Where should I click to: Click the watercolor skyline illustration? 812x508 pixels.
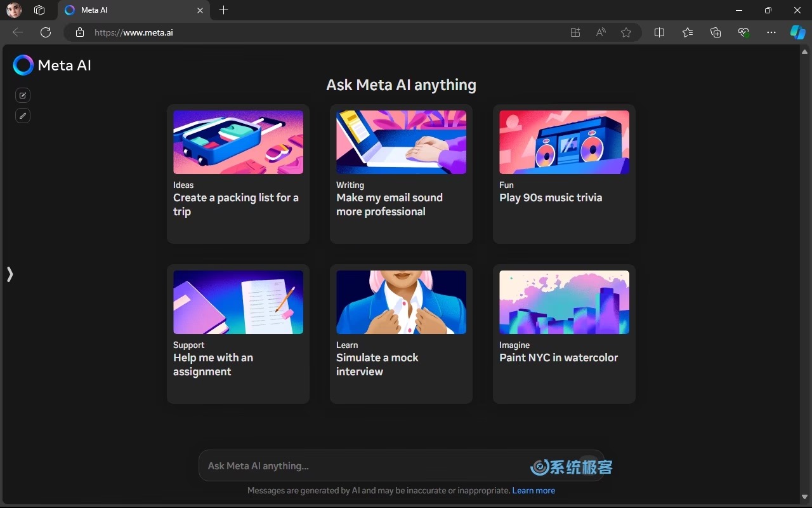(x=564, y=302)
